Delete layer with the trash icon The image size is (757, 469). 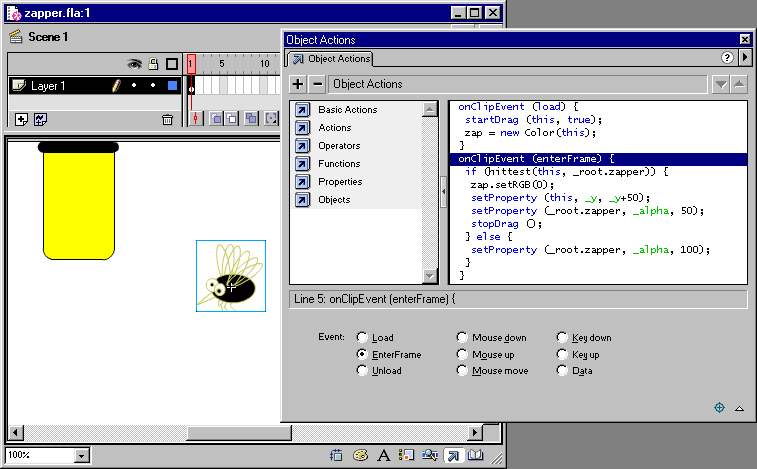[167, 120]
